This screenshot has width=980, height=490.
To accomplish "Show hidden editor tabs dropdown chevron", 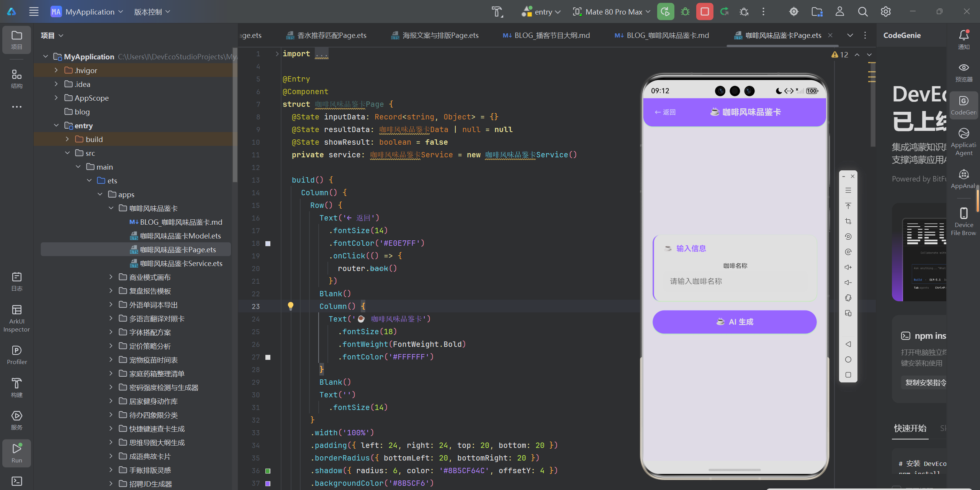I will click(850, 35).
